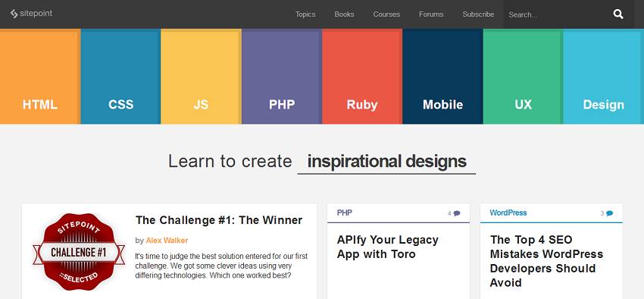Click the SitePoint logo in the header
The image size is (644, 299).
tap(32, 14)
